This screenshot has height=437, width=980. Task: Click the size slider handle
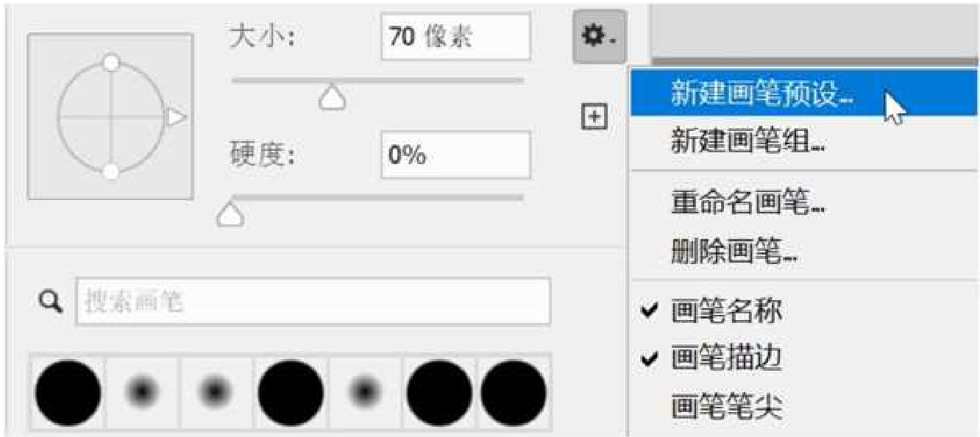pyautogui.click(x=333, y=97)
